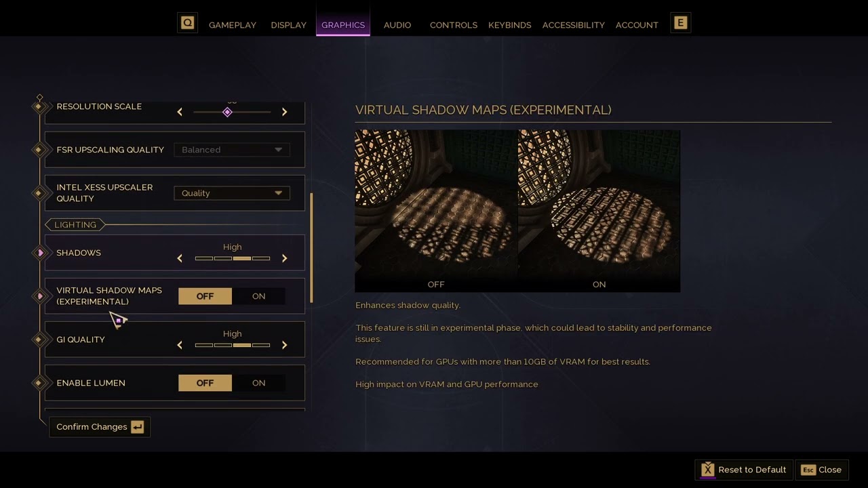
Task: Click the Q previous-tab key icon
Action: tap(188, 23)
